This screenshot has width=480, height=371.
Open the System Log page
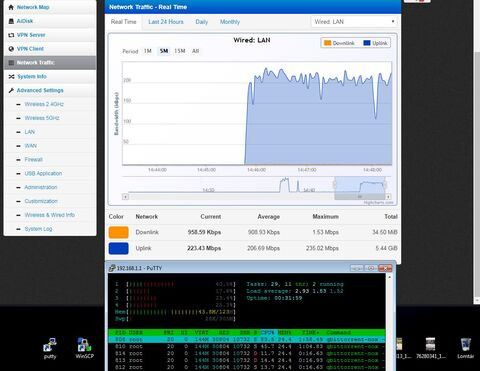pyautogui.click(x=38, y=229)
